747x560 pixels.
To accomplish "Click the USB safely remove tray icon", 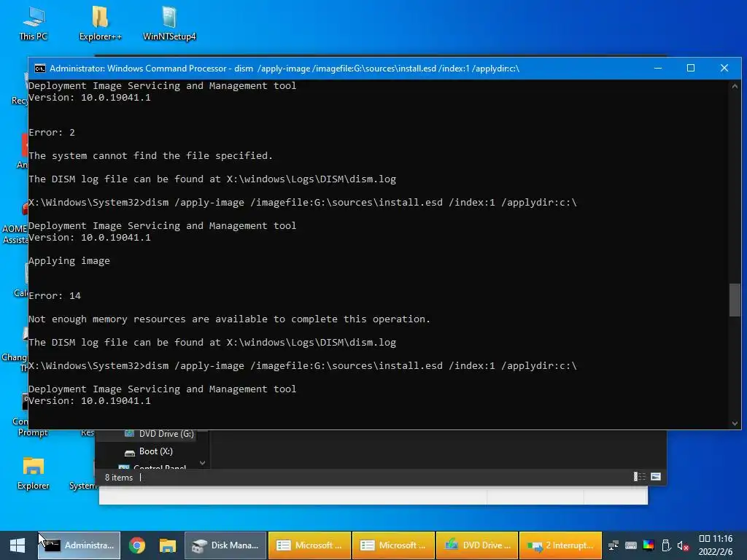I will [x=666, y=545].
